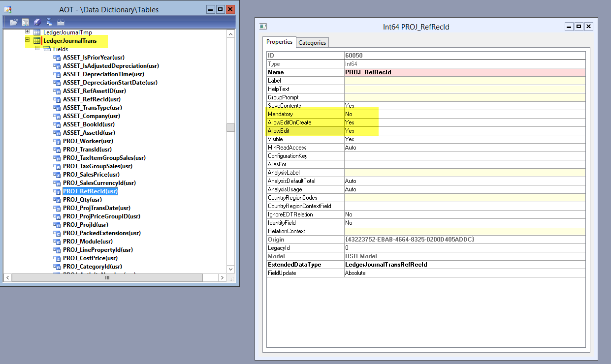Click the Compile icon in AOT toolbar
611x364 pixels.
click(x=61, y=22)
